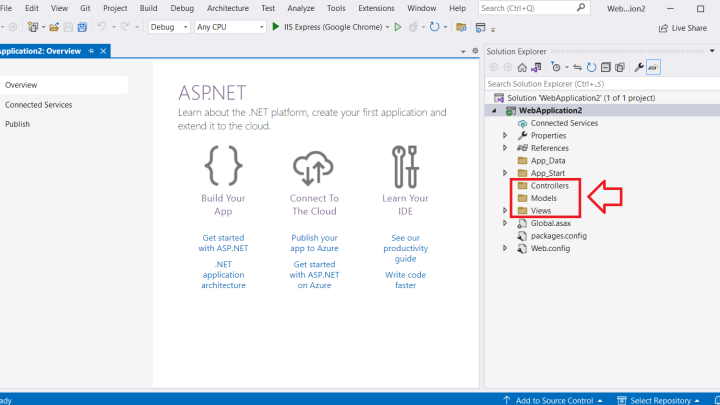Click Show All Files icon

(x=620, y=68)
